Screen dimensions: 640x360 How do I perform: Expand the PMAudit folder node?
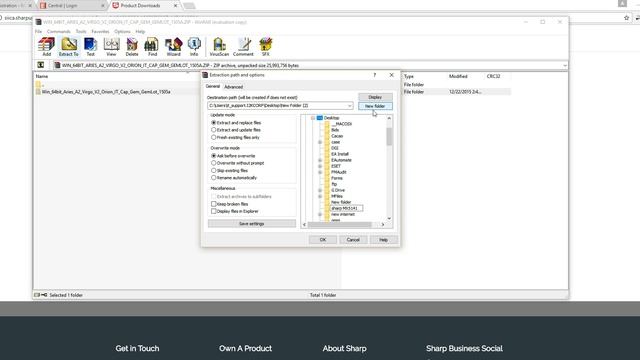point(320,172)
